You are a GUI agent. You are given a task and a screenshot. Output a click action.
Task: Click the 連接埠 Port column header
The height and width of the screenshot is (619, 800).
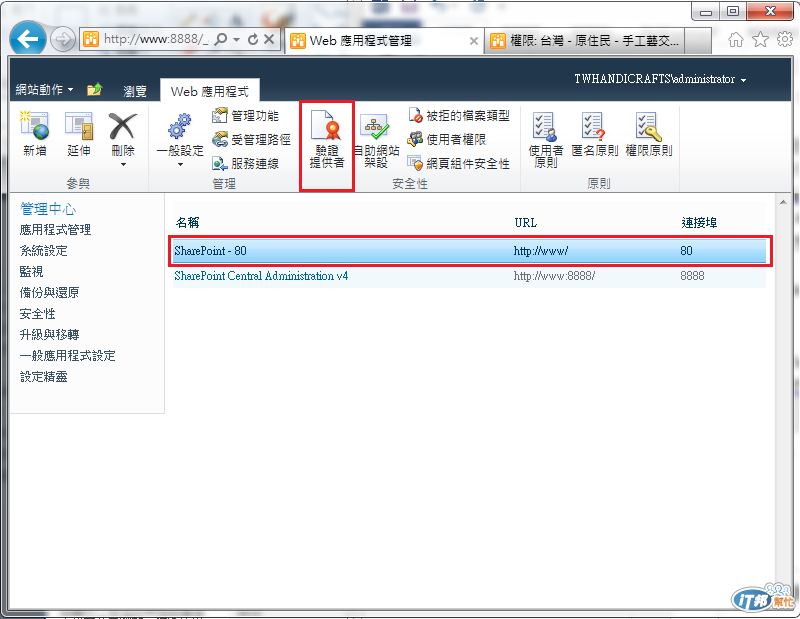tap(699, 222)
